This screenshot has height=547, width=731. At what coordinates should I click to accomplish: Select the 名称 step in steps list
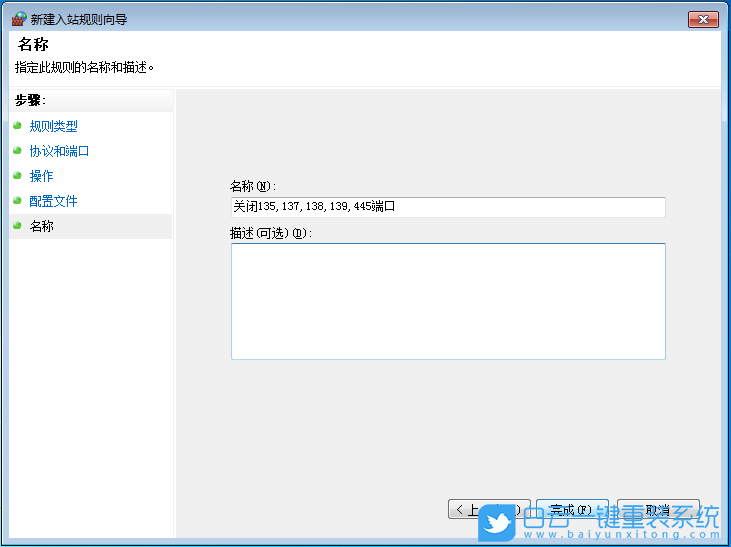click(x=41, y=226)
